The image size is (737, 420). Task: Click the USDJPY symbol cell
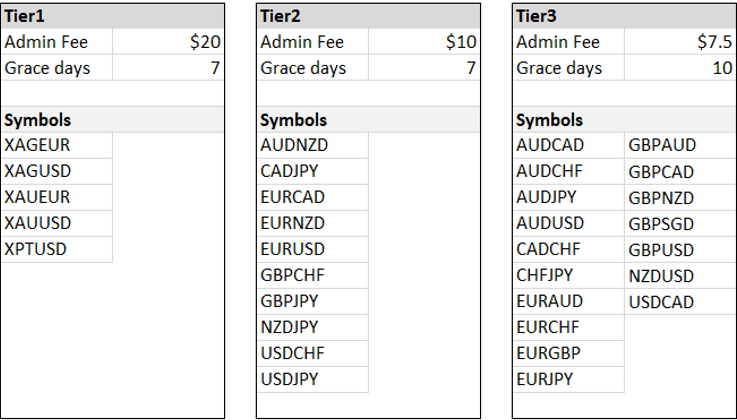[x=313, y=379]
